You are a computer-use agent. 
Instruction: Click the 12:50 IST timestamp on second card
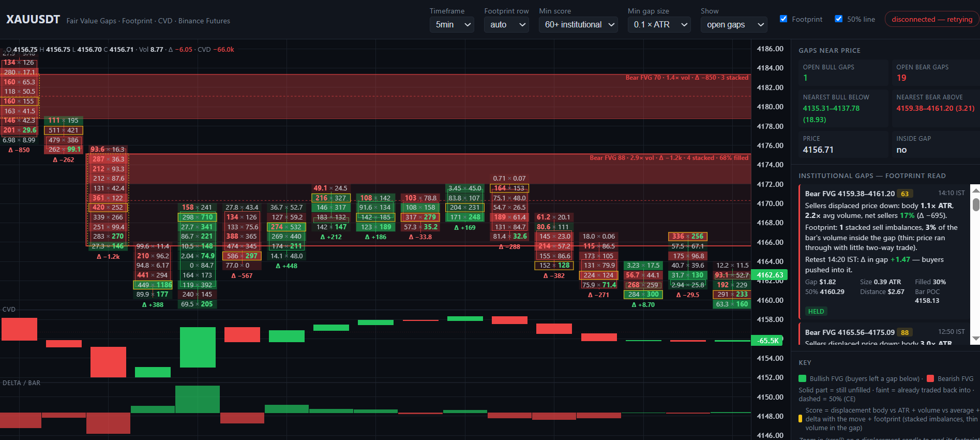[951, 332]
